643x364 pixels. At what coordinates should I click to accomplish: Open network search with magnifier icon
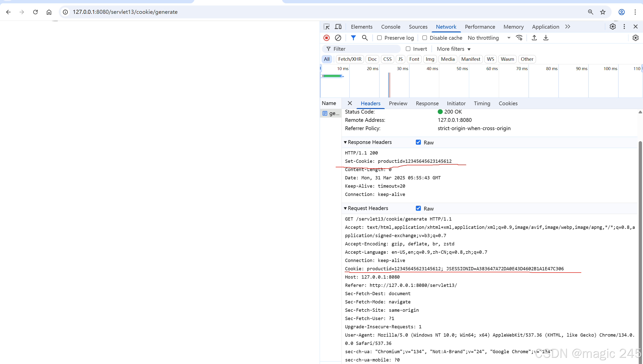pyautogui.click(x=365, y=38)
